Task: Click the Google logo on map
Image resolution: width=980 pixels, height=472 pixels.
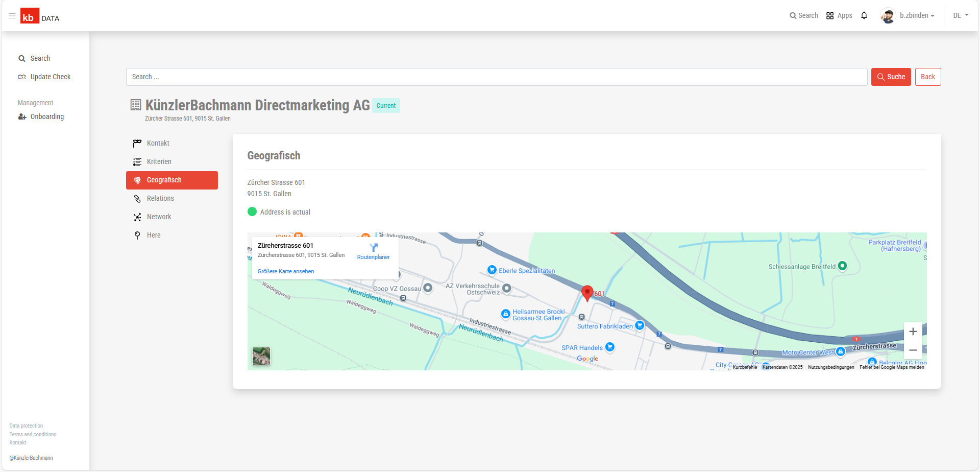Action: click(587, 359)
